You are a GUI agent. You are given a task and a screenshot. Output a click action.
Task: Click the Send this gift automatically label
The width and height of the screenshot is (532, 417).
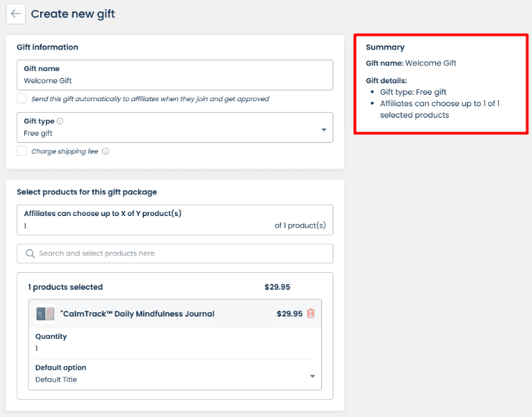[x=151, y=98]
